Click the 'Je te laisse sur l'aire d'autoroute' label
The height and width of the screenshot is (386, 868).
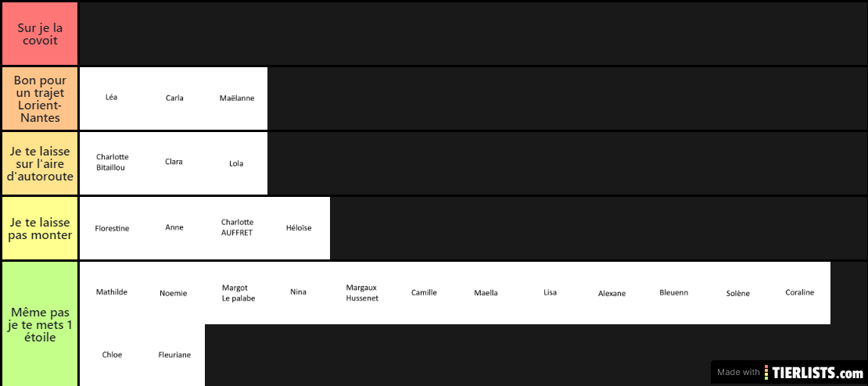40,163
